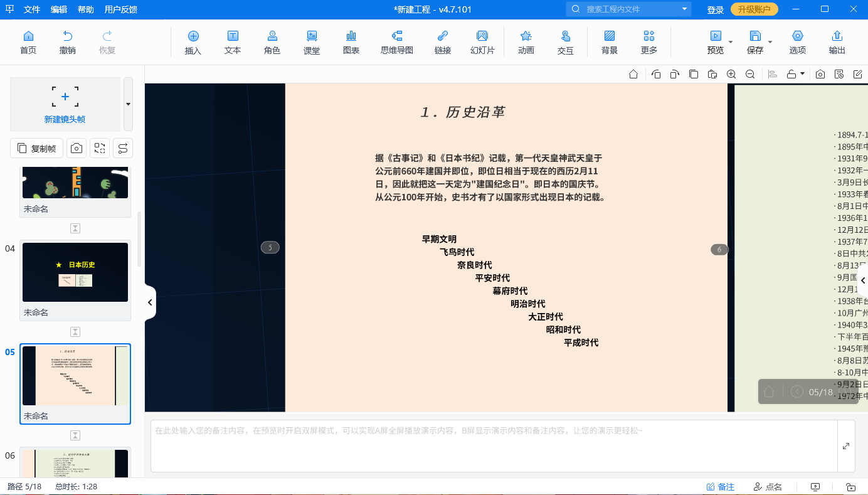This screenshot has height=495, width=868.
Task: Select frame 04 日本历史 thumbnail
Action: [x=75, y=272]
